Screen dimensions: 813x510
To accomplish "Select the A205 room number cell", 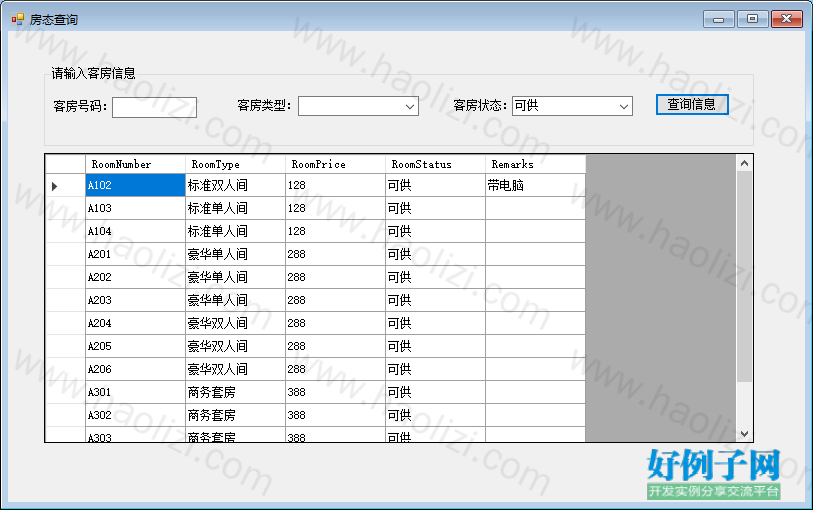I will pos(135,346).
